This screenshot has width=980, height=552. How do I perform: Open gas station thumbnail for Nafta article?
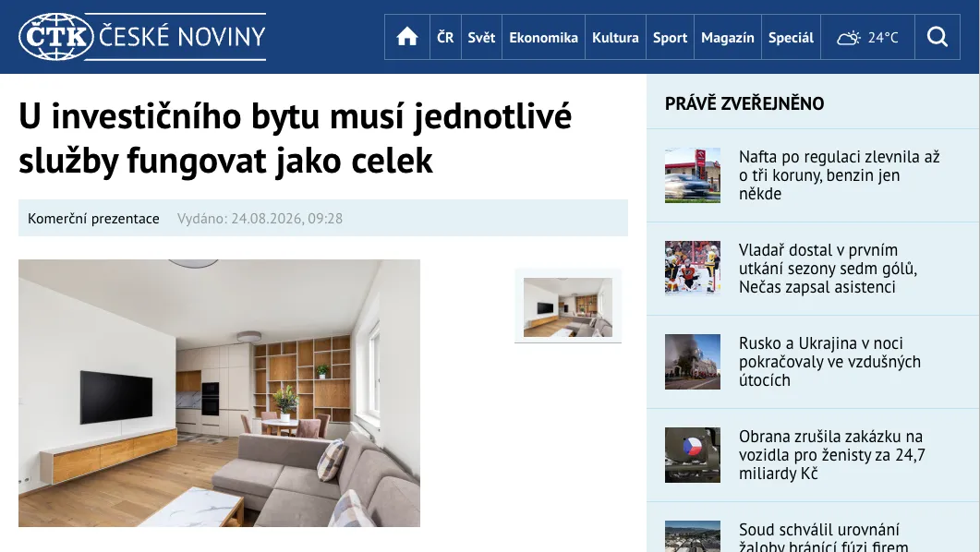(693, 175)
